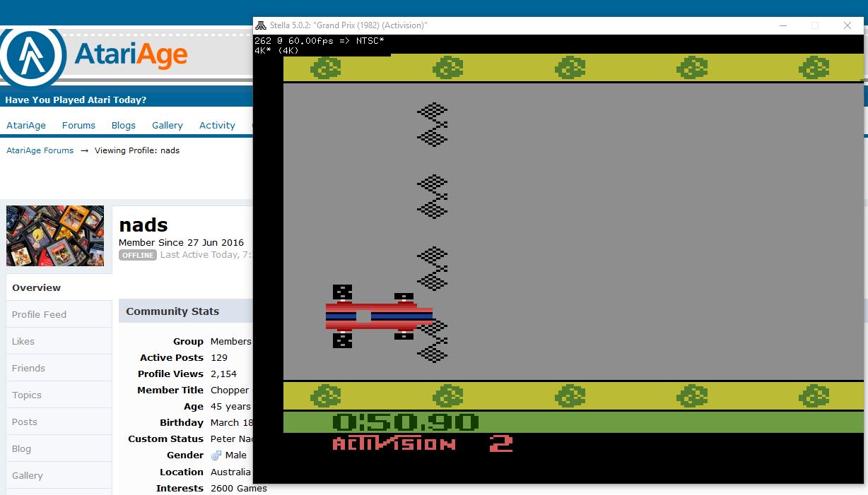Click the red race car in Stella
Screen dimensions: 868x495
tap(379, 316)
